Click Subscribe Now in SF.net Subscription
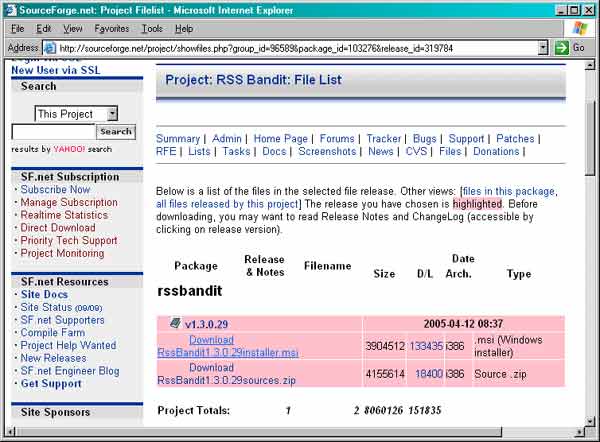 click(55, 190)
